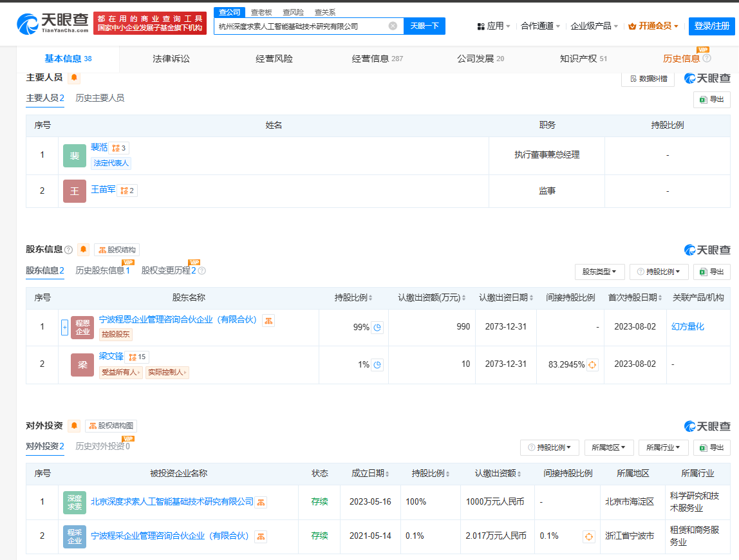Open equity structure icon next to 宁波程恩企业

[x=268, y=321]
